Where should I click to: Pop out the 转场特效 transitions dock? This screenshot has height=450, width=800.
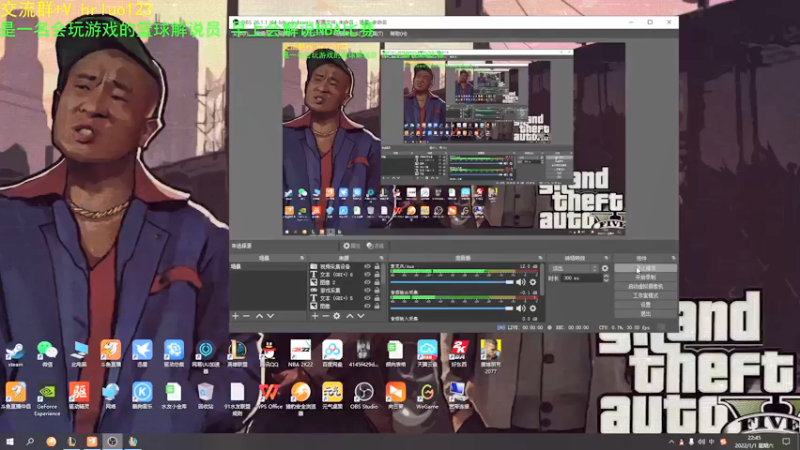(607, 258)
